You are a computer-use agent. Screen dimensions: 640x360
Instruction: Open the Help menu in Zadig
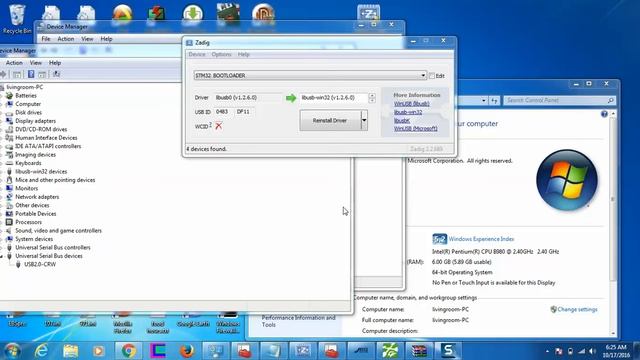tap(244, 54)
